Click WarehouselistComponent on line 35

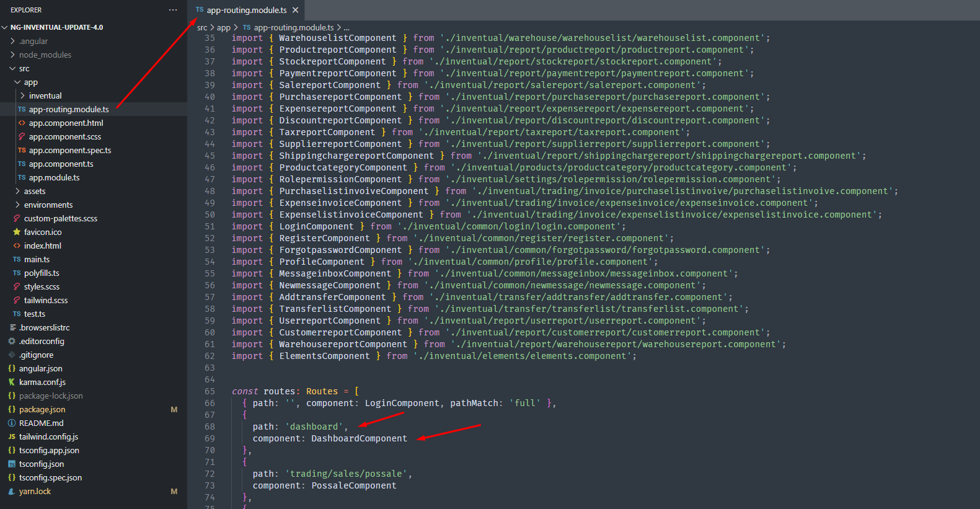(337, 38)
